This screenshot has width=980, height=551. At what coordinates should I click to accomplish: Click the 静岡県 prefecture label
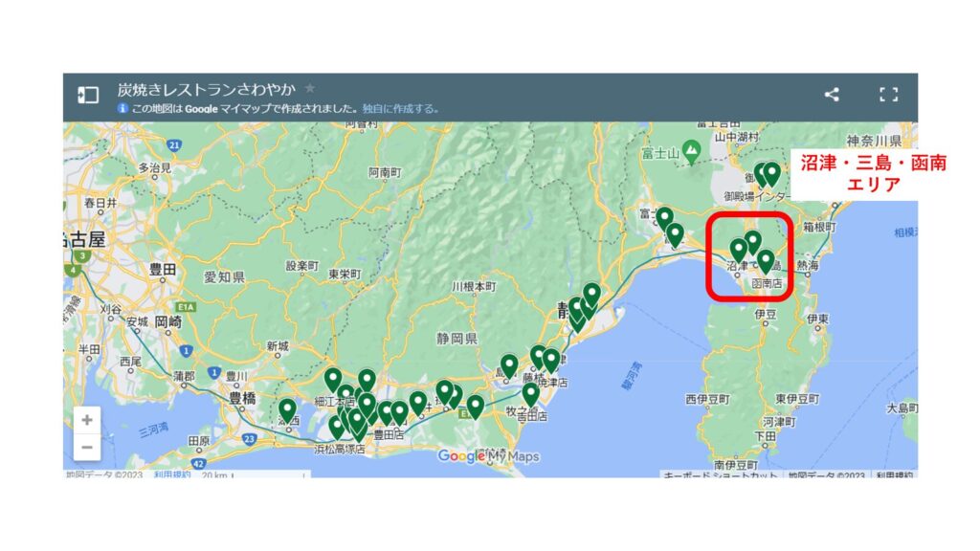pos(457,339)
